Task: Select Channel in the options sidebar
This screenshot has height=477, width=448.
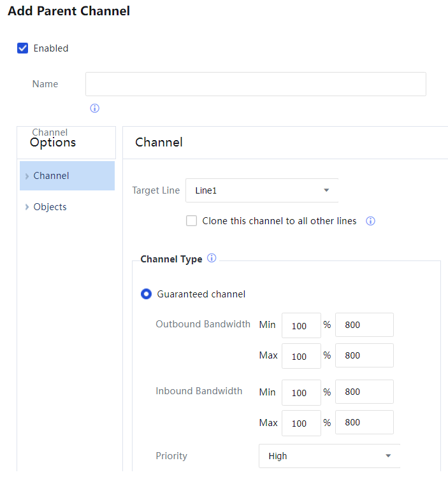Action: click(x=52, y=176)
